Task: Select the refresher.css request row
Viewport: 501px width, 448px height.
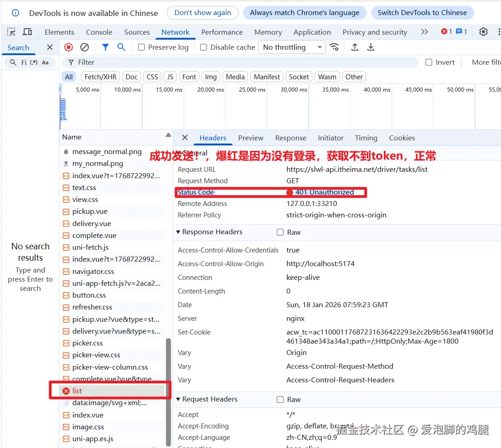Action: tap(112, 307)
